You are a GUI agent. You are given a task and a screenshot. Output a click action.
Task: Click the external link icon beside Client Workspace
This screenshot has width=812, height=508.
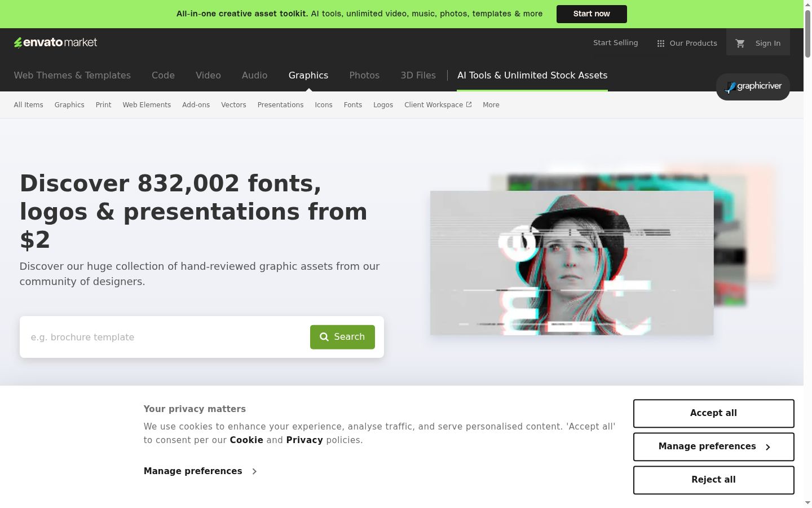[x=469, y=104]
